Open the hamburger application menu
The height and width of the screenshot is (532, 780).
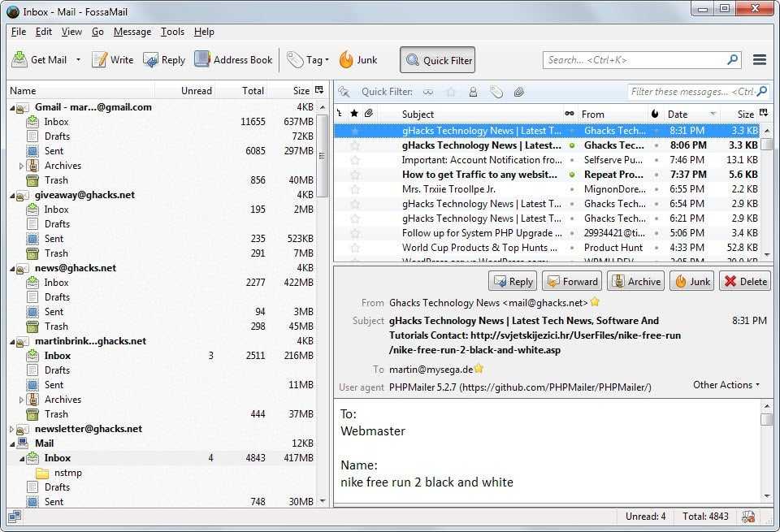tap(760, 60)
